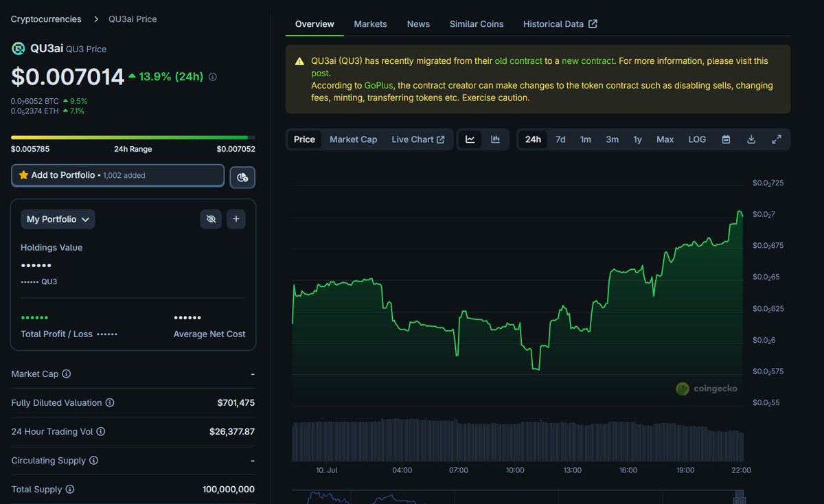
Task: Expand chart to fullscreen
Action: click(x=777, y=139)
